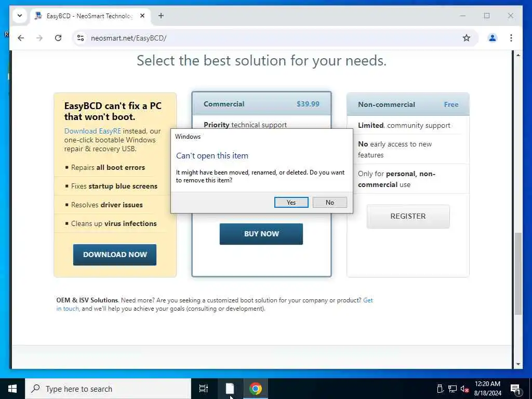Go back with Chrome's back arrow
The width and height of the screenshot is (532, 399).
[21, 38]
